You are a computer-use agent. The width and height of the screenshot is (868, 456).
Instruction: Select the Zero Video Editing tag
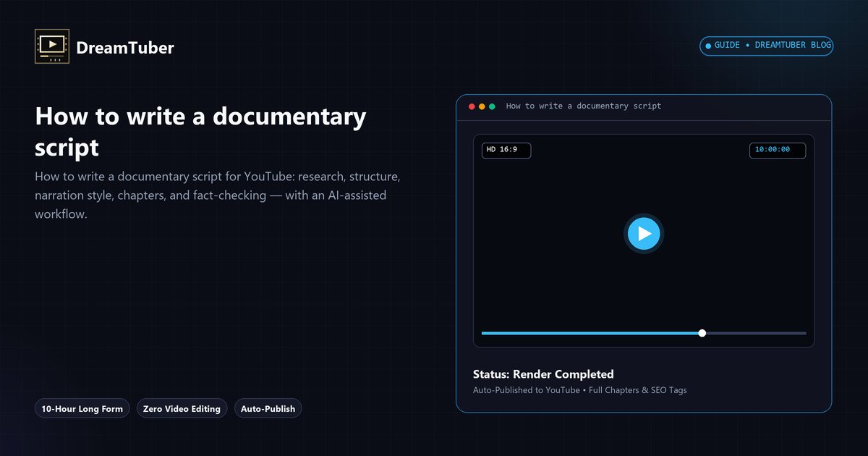point(182,409)
